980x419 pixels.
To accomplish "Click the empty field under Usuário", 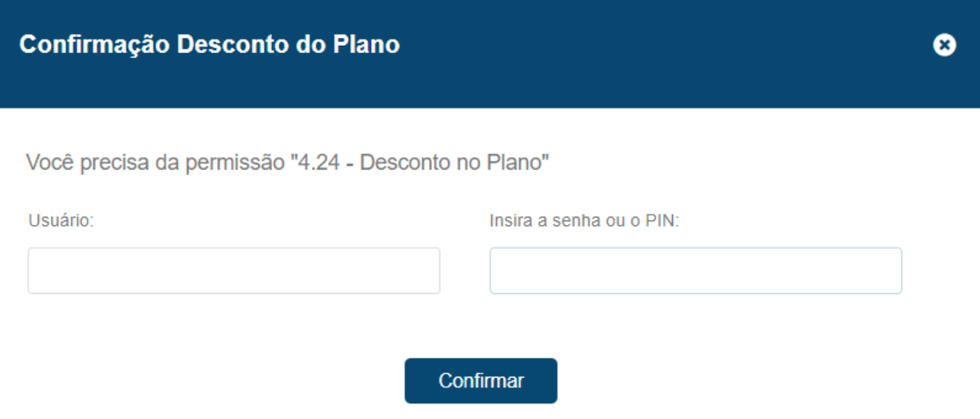I will point(234,271).
